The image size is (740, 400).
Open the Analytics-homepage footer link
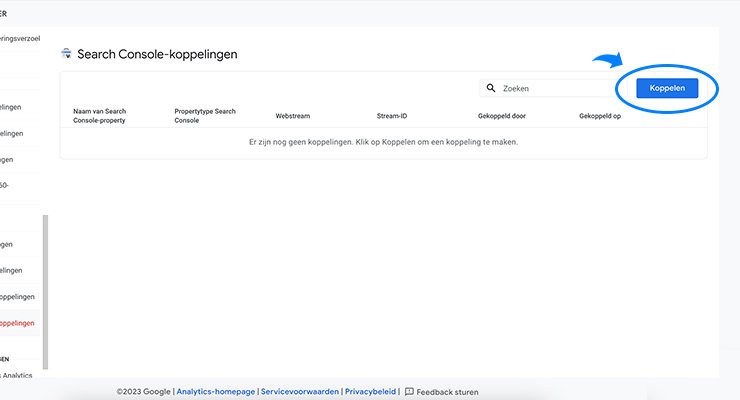tap(216, 392)
